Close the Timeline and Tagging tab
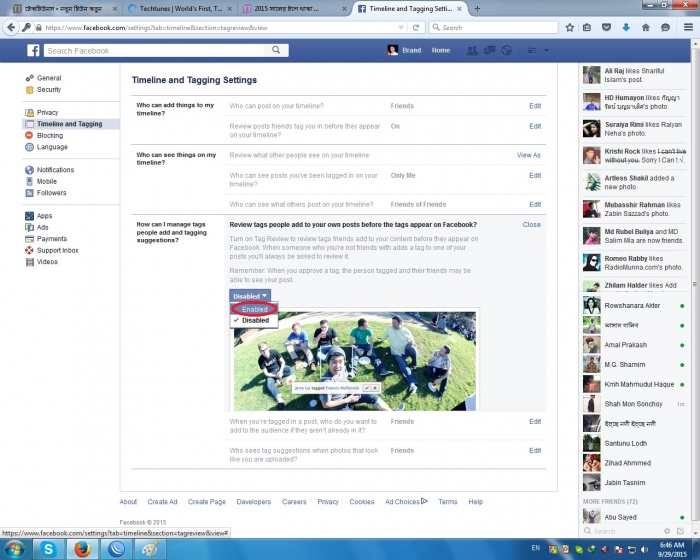The width and height of the screenshot is (700, 560). point(459,8)
